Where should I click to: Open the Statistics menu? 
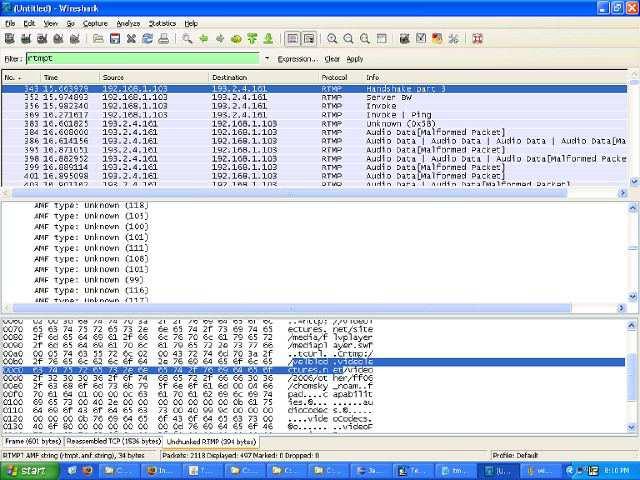[162, 24]
